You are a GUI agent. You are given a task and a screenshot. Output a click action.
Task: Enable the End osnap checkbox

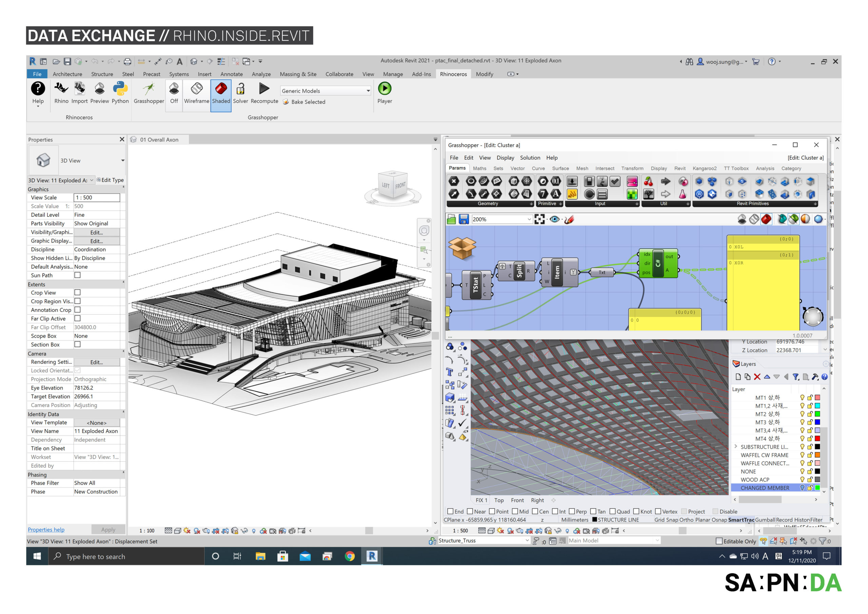(x=450, y=512)
